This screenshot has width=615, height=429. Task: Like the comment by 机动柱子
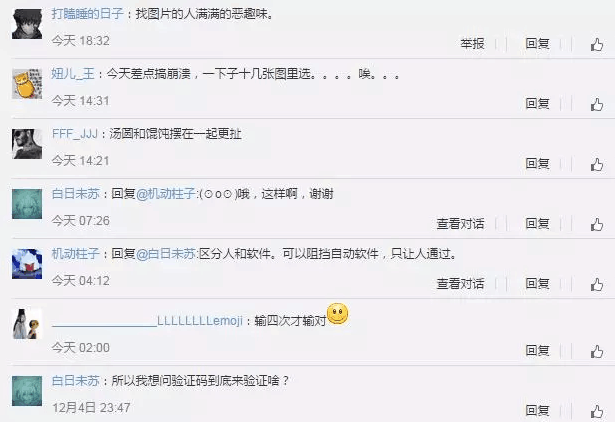click(597, 284)
